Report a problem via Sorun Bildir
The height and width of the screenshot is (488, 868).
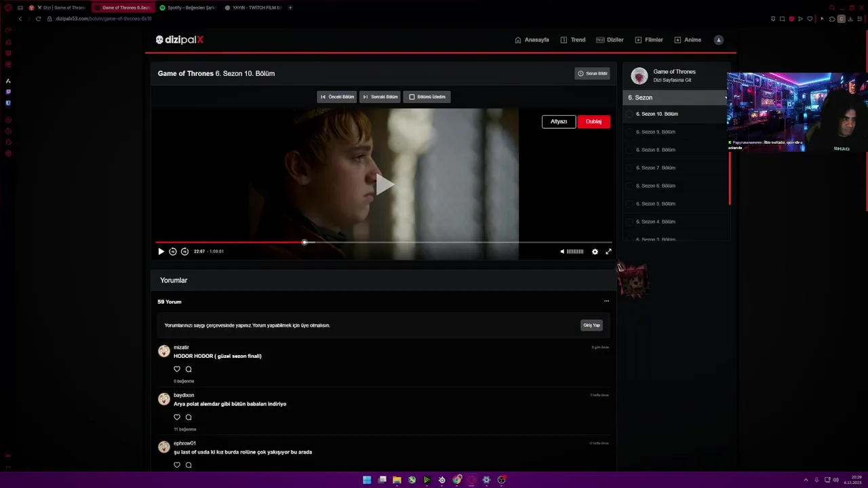coord(592,73)
